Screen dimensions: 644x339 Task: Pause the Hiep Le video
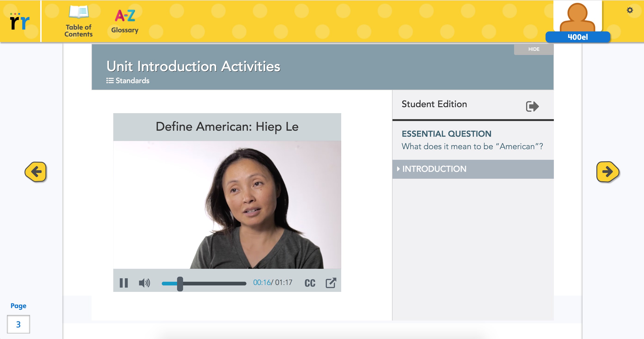click(124, 283)
